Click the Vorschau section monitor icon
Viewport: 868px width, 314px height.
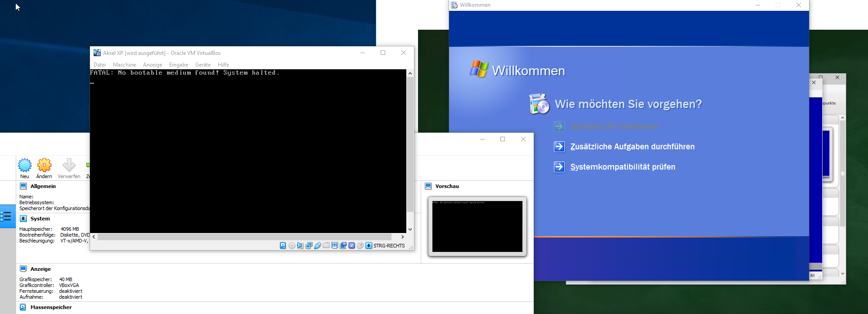pyautogui.click(x=428, y=186)
